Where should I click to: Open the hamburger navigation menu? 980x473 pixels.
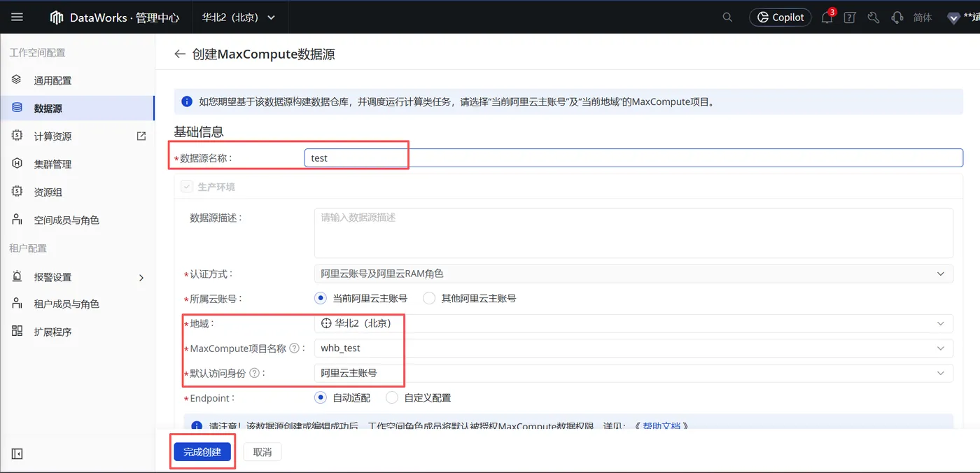17,17
